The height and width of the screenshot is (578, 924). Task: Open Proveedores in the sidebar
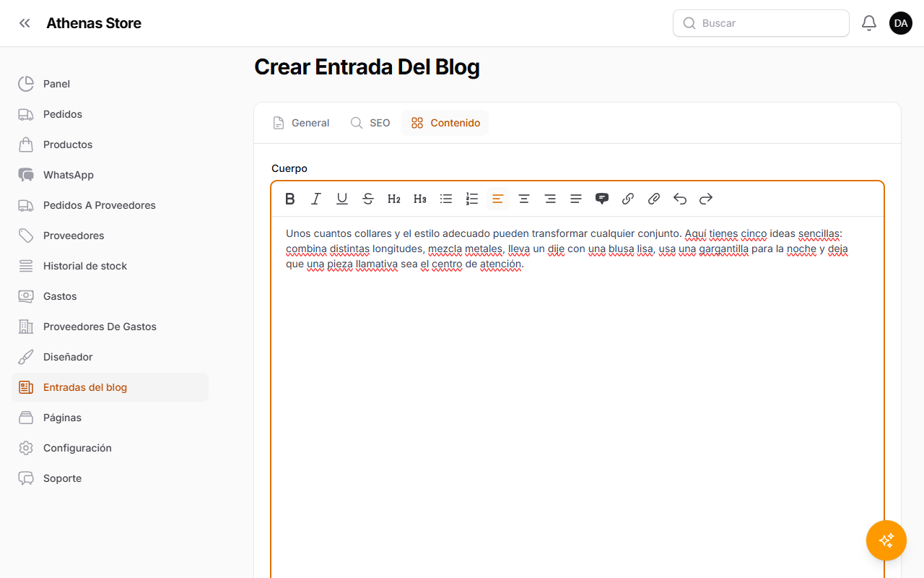pos(110,236)
